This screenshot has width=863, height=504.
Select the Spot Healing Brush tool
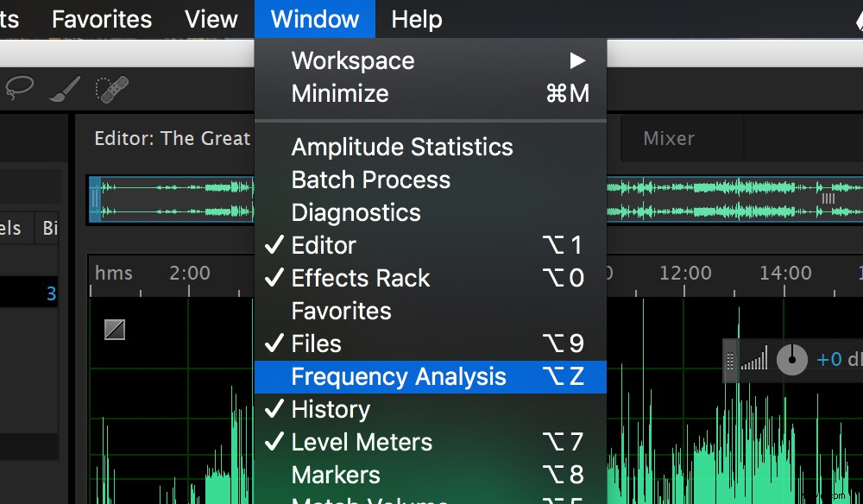[x=110, y=89]
